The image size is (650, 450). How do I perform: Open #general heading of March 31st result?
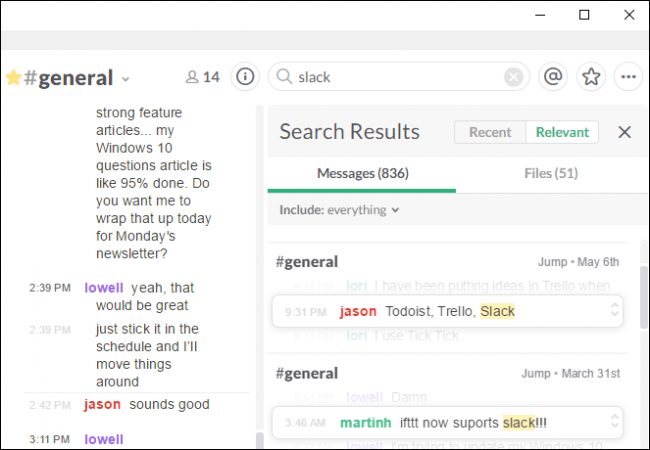pos(307,374)
